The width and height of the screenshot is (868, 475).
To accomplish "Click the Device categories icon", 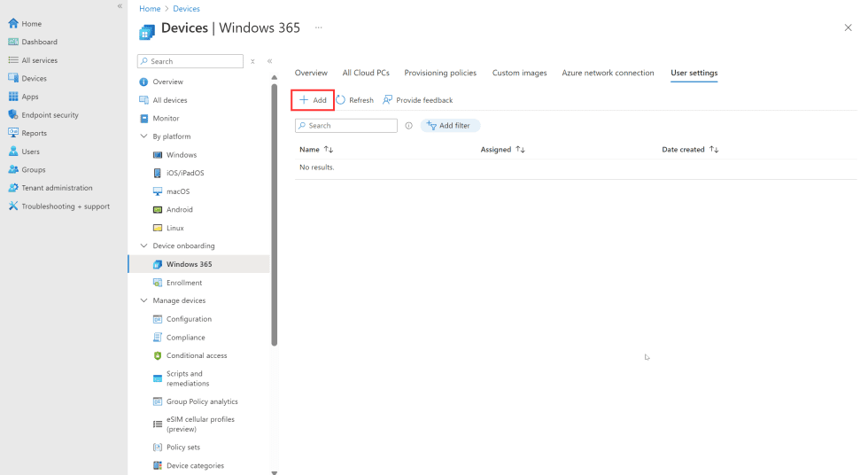I will [x=158, y=465].
